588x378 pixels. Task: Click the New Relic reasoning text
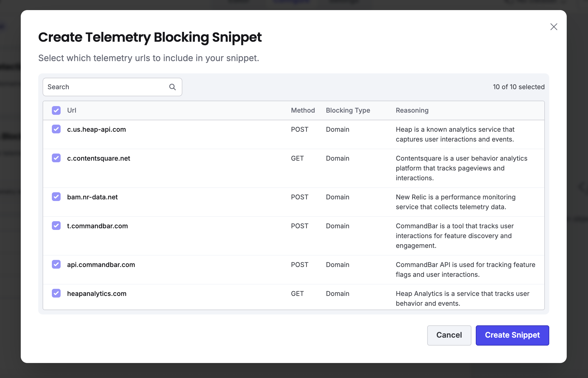(x=456, y=202)
